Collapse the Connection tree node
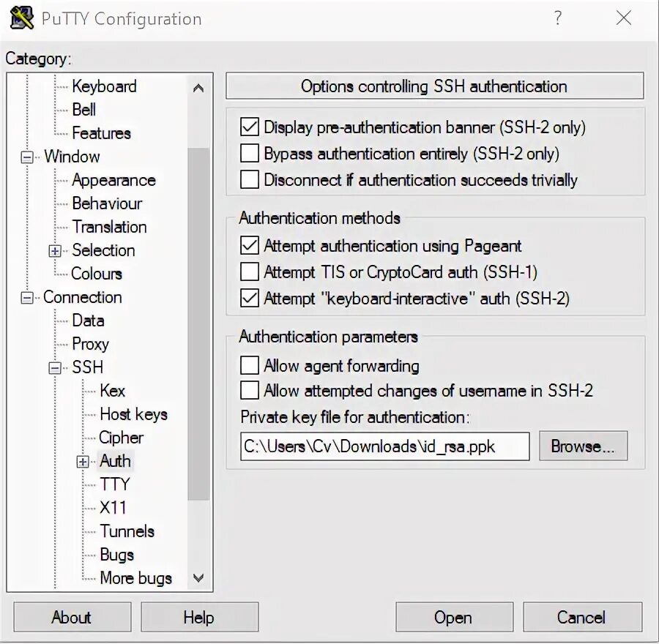 pos(27,298)
